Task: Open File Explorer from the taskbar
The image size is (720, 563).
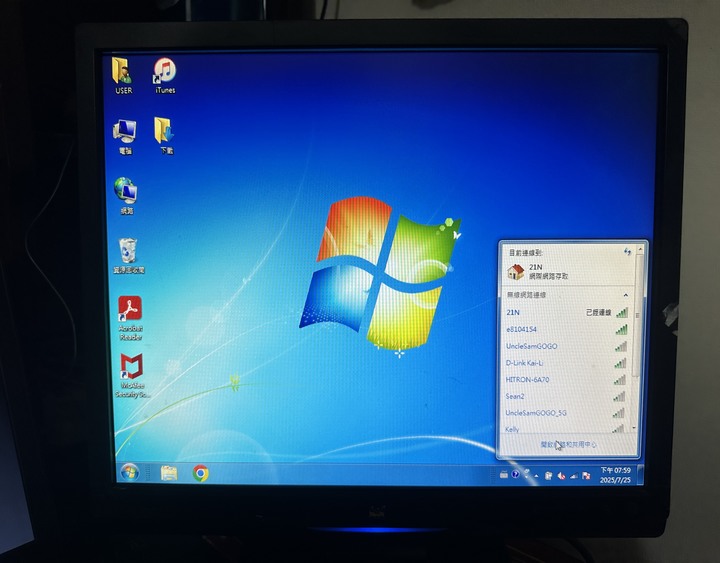Action: 169,473
